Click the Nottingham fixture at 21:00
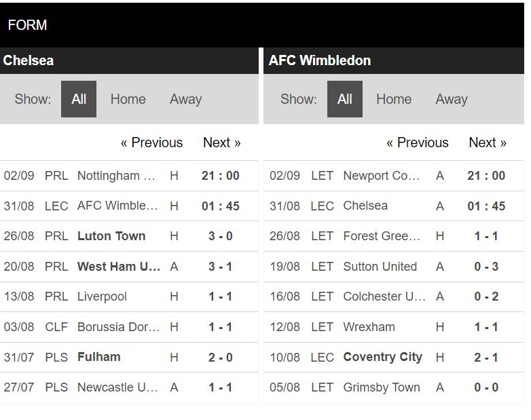Viewport: 531px width, 420px height. click(129, 176)
